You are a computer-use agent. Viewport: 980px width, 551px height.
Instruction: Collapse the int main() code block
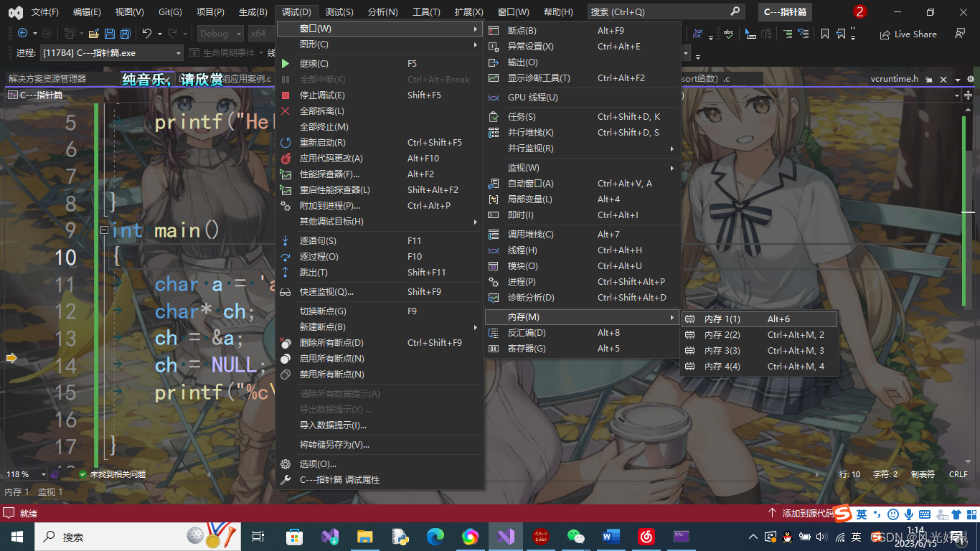pyautogui.click(x=104, y=230)
